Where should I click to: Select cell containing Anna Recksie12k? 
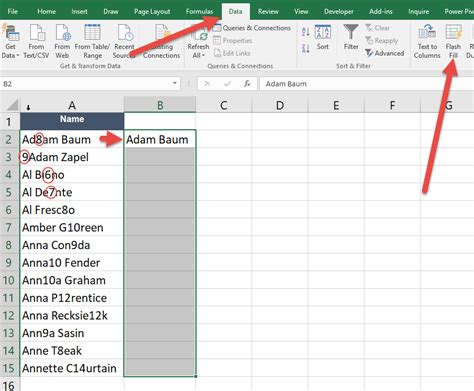click(x=72, y=316)
